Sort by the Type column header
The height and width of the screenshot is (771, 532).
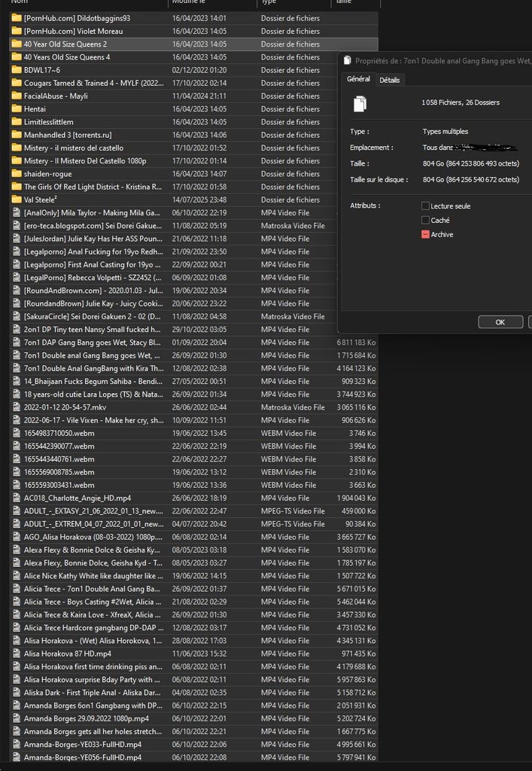(269, 2)
